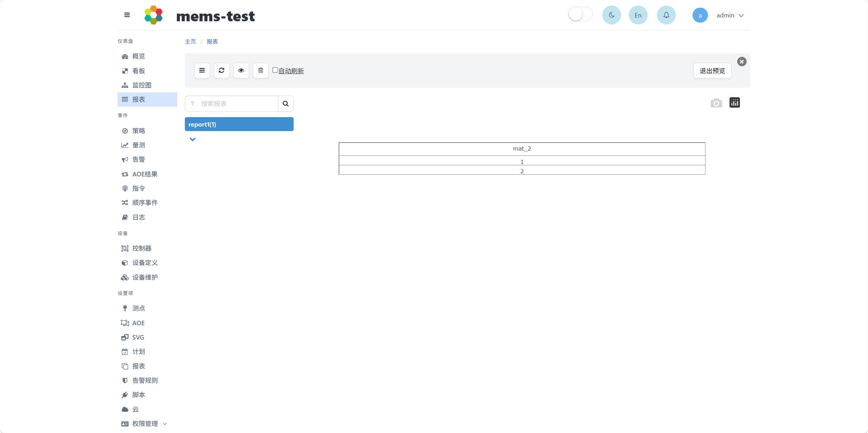
Task: Expand 权限管理 submenu
Action: [x=147, y=424]
